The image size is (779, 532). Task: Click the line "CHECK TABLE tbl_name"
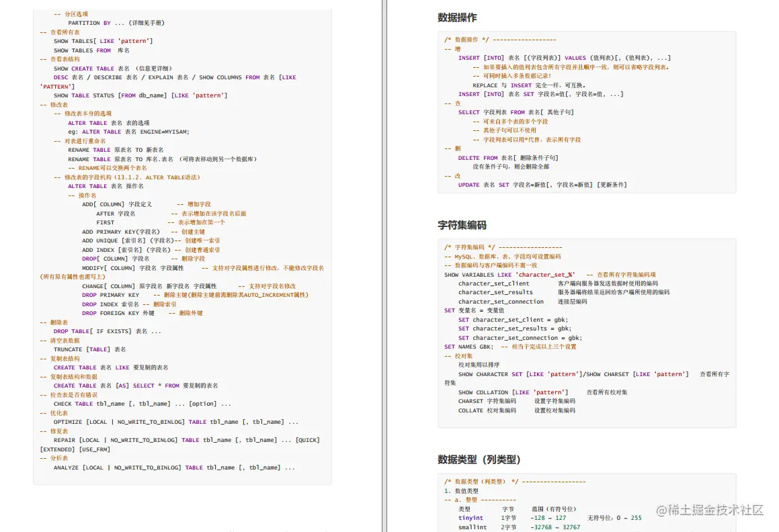[x=142, y=404]
